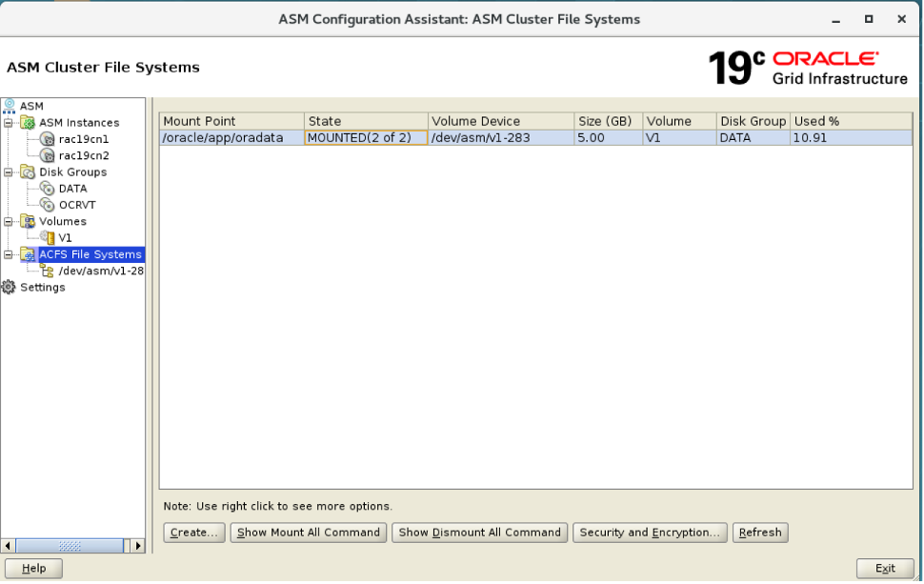Click the /dev/asm/v1-28 file system icon
Screen dimensions: 924x584
tap(47, 272)
